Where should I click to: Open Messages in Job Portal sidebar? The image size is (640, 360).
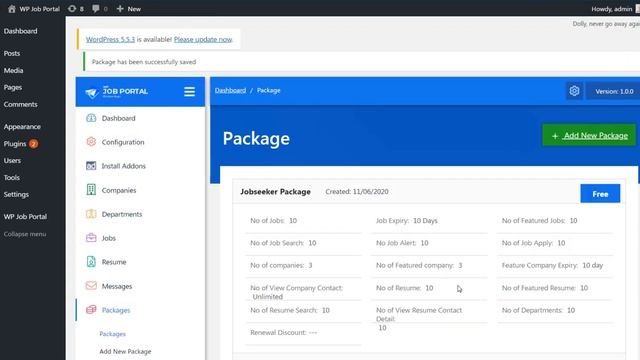point(117,286)
